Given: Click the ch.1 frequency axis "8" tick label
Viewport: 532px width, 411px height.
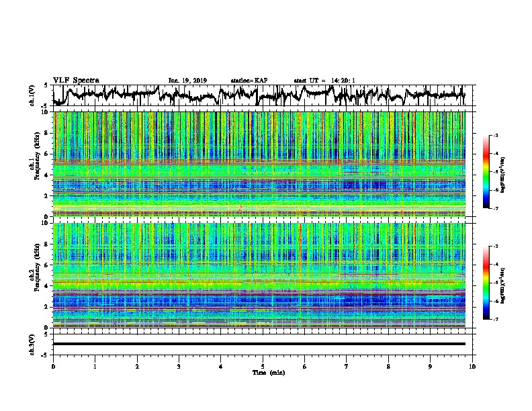Looking at the screenshot, I should pos(47,133).
